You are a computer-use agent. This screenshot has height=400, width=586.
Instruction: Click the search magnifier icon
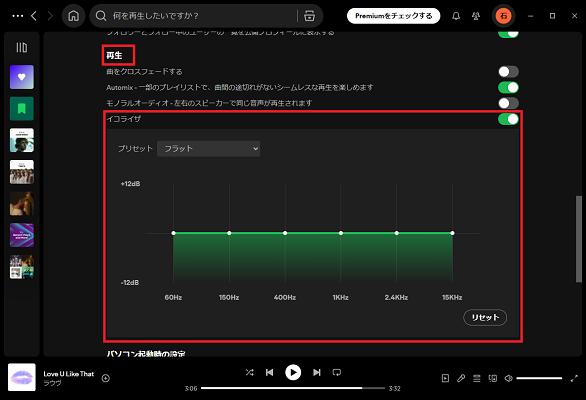pyautogui.click(x=101, y=16)
